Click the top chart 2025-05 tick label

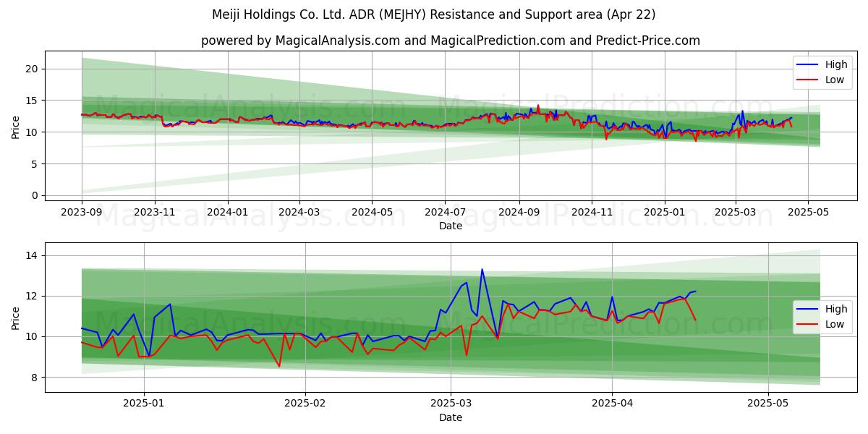point(807,212)
